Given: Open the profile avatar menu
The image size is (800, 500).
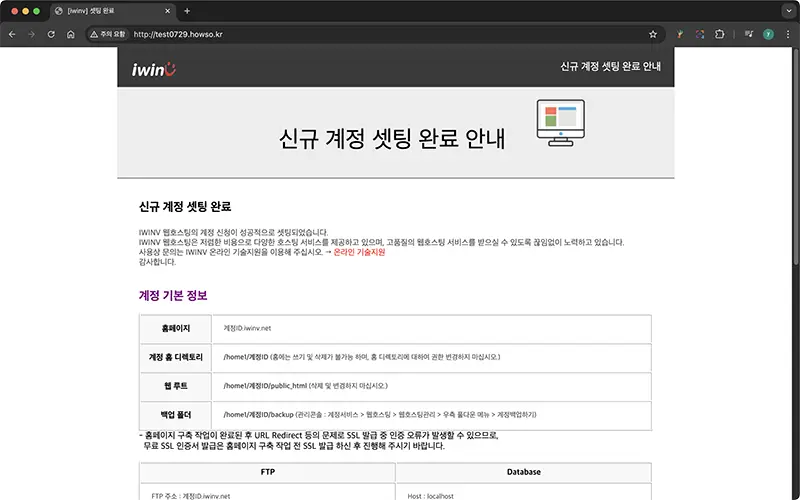Looking at the screenshot, I should [x=768, y=34].
